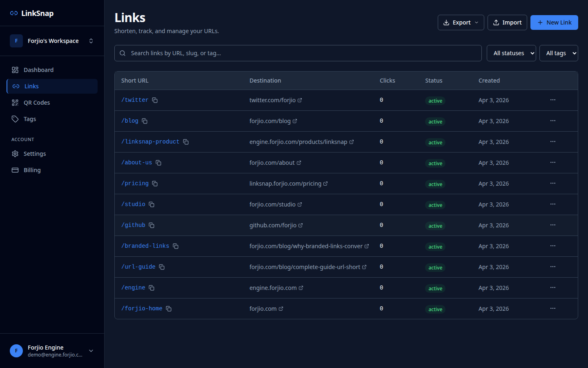
Task: Click the search links input field
Action: (x=298, y=53)
